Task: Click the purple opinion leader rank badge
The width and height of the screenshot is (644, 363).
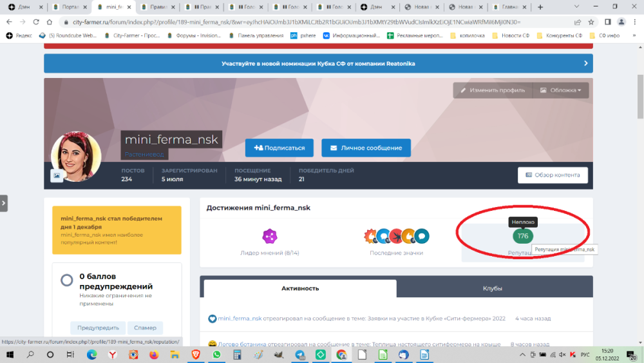Action: pos(269,237)
